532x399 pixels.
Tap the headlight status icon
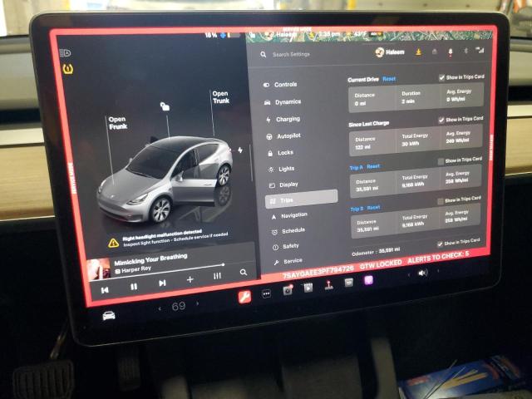[65, 52]
